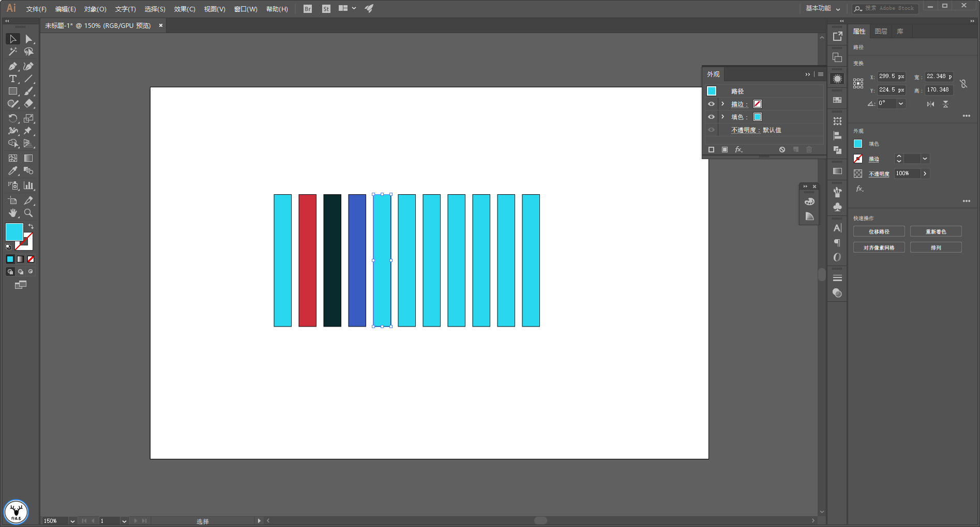Expand the fill row in Appearance panel

click(x=722, y=117)
